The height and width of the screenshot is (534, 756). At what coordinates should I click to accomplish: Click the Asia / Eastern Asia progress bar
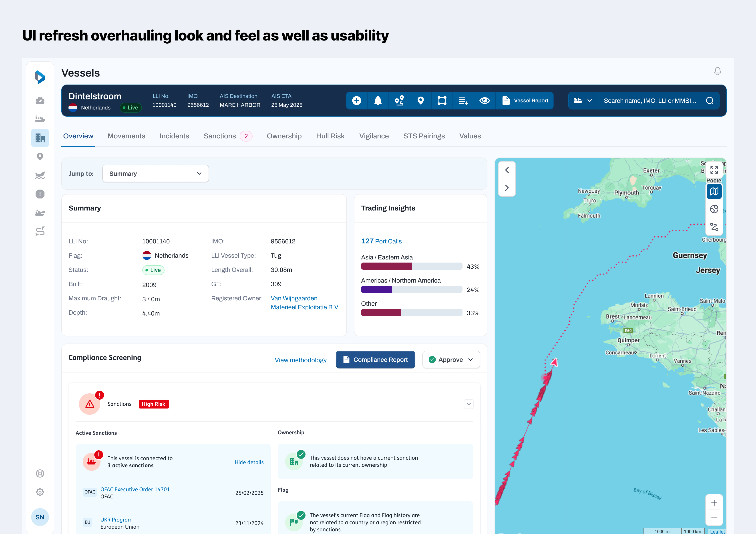click(412, 266)
